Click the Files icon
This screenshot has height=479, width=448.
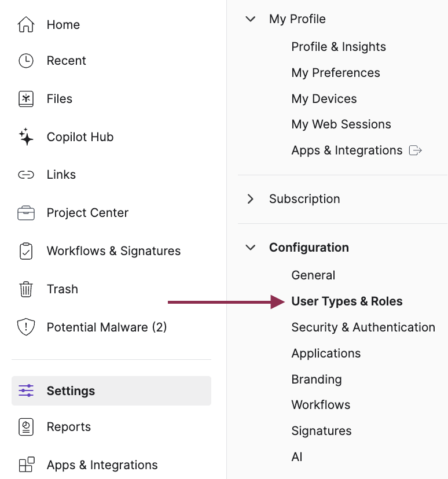(26, 98)
